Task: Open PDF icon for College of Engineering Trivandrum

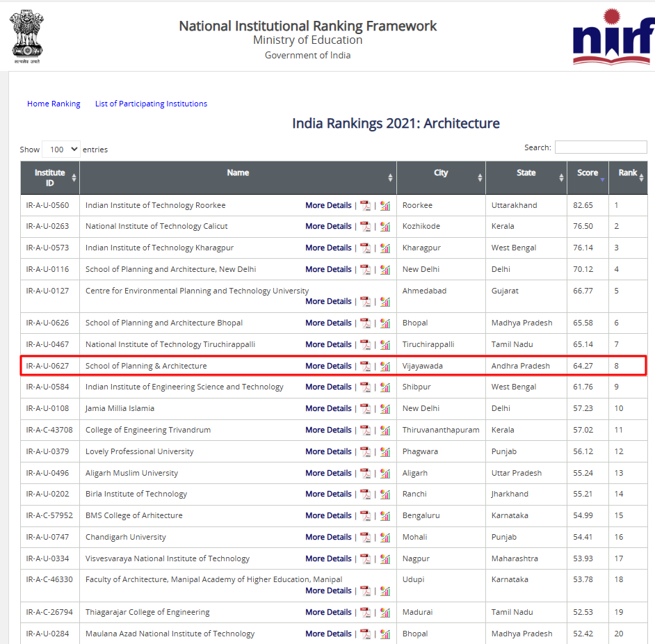Action: tap(366, 430)
